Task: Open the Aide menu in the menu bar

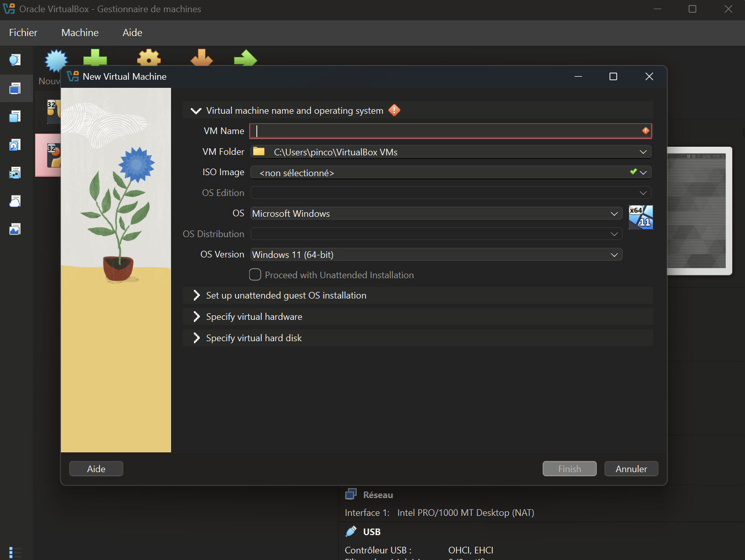Action: [x=132, y=32]
